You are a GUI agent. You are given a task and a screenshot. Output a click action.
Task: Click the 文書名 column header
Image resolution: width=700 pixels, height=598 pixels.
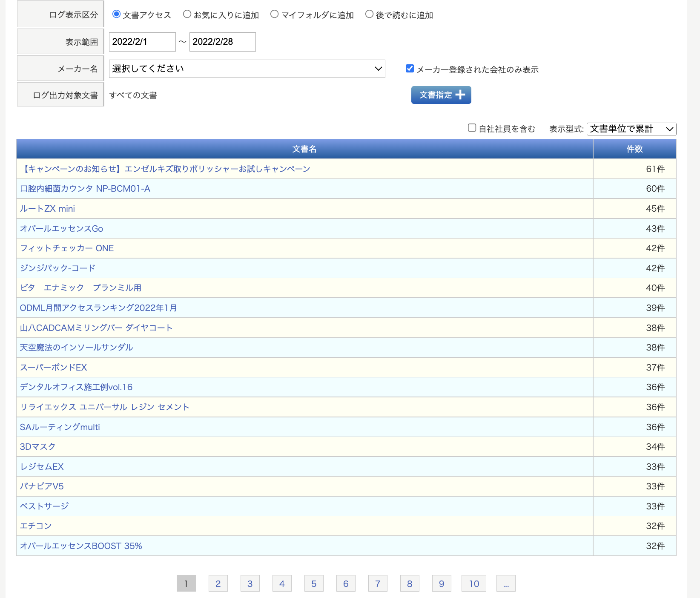point(304,149)
